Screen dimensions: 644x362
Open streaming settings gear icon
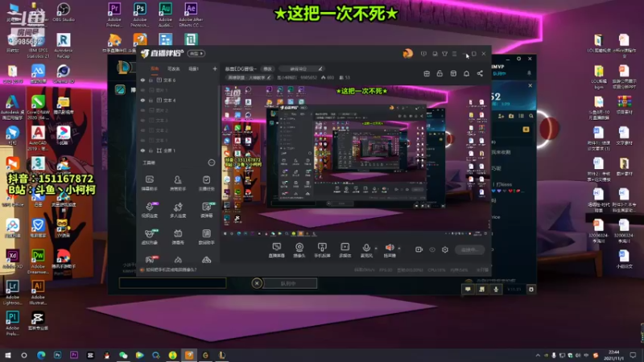pos(445,249)
